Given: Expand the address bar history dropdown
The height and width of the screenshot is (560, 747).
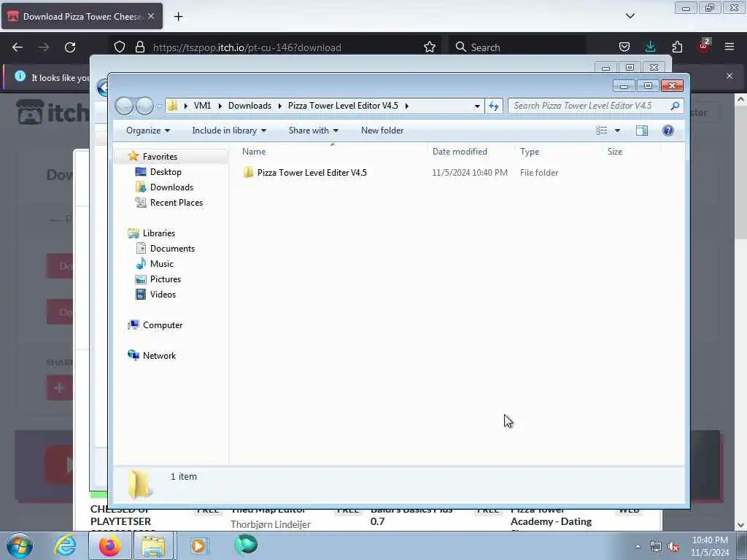Looking at the screenshot, I should 477,106.
